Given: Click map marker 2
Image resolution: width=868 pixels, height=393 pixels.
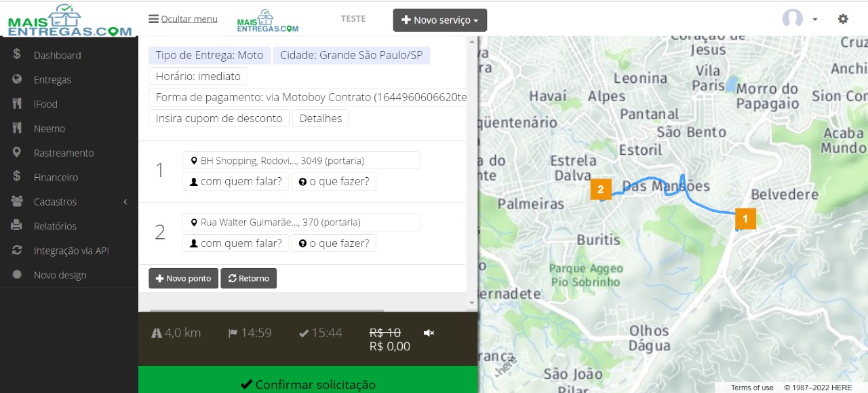Looking at the screenshot, I should tap(601, 189).
